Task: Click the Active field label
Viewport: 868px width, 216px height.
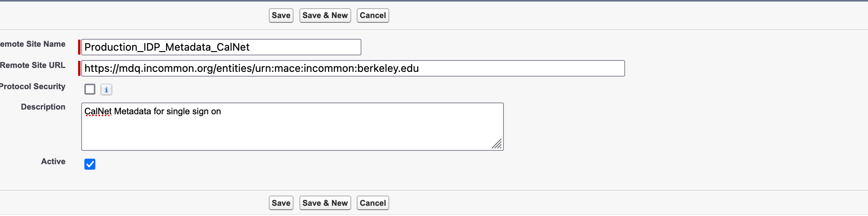Action: [x=53, y=162]
